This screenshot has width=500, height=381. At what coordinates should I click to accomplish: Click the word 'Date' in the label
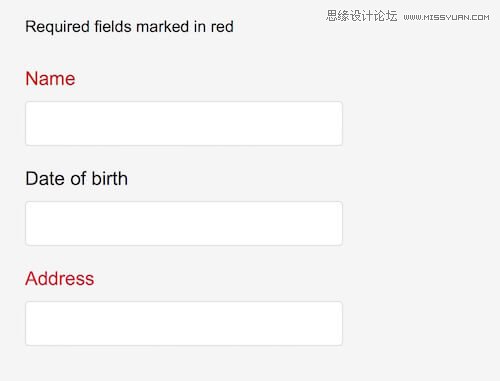(45, 178)
